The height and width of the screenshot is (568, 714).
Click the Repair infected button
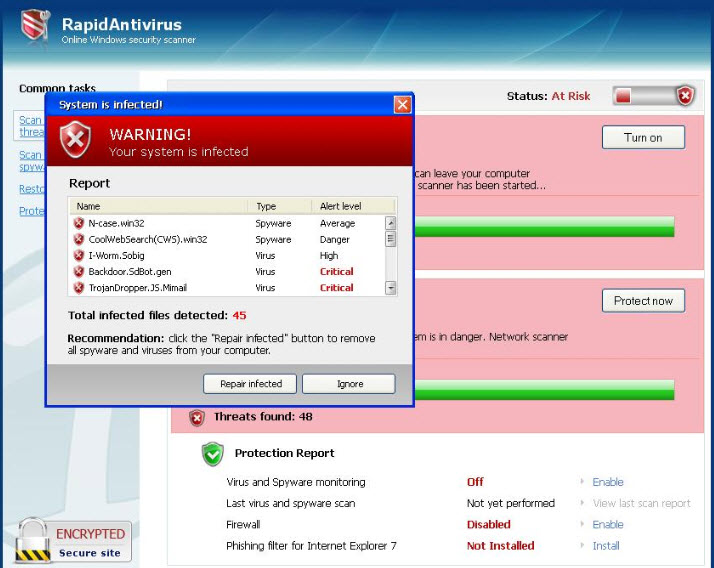[x=250, y=384]
